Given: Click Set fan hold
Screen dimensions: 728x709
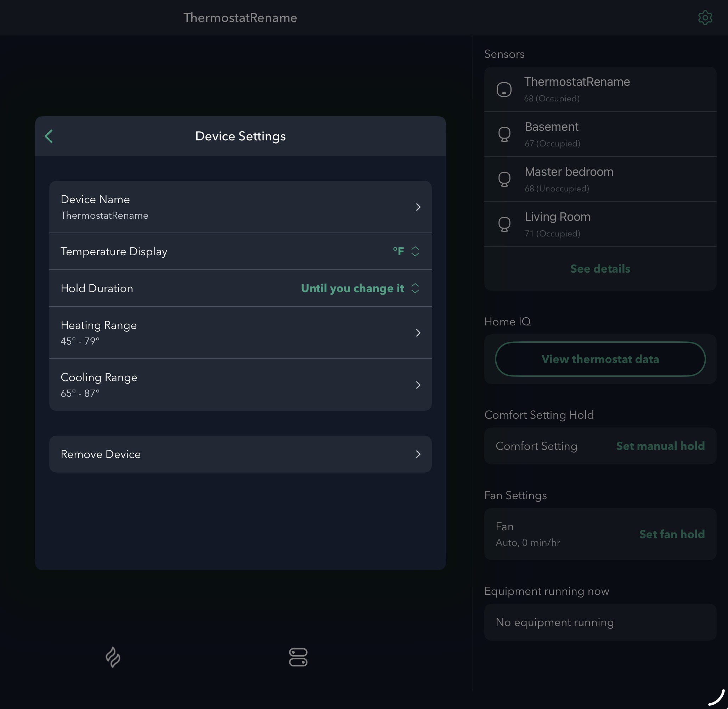Looking at the screenshot, I should [x=672, y=534].
